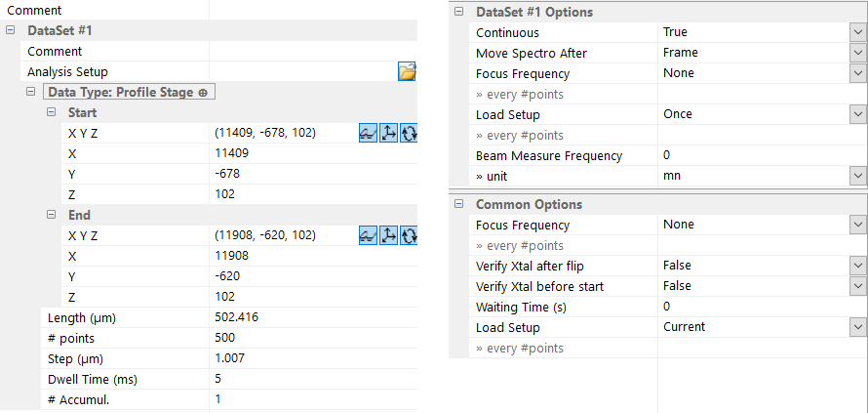Collapse the DataSet #1 tree node
868x413 pixels.
[11, 30]
